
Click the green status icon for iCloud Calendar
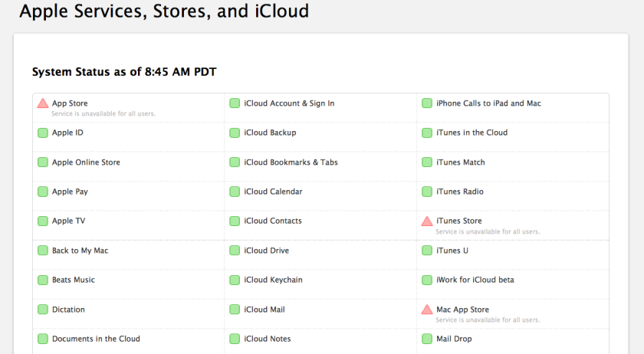click(235, 192)
